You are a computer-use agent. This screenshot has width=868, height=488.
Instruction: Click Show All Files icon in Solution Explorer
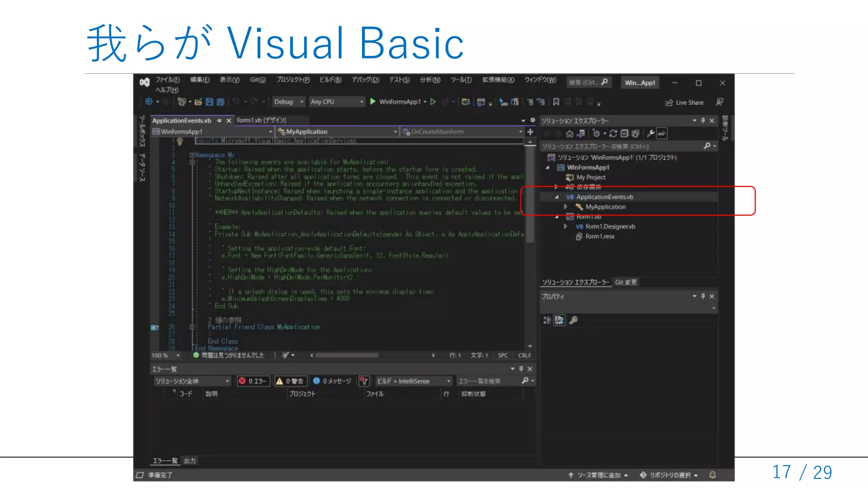tap(635, 134)
